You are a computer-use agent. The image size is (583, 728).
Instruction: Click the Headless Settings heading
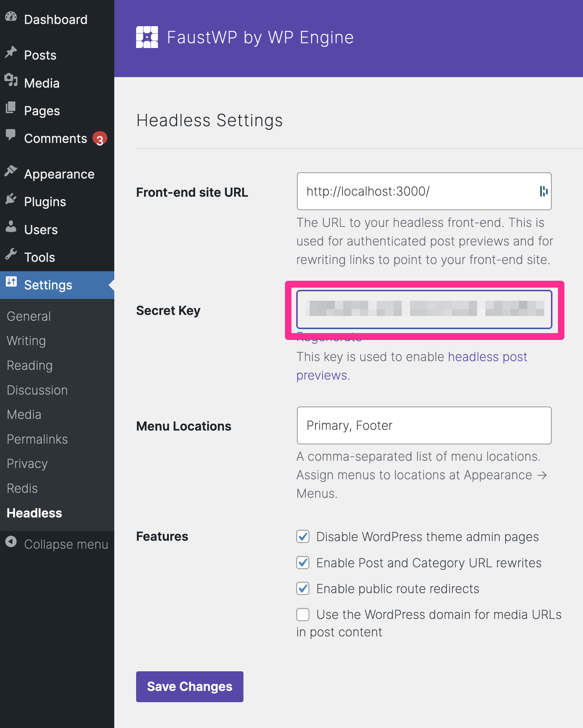pos(210,120)
